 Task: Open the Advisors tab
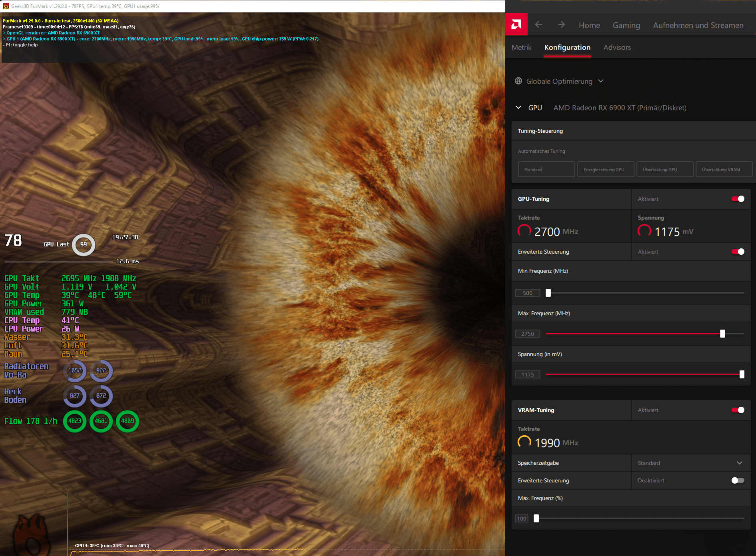(617, 47)
